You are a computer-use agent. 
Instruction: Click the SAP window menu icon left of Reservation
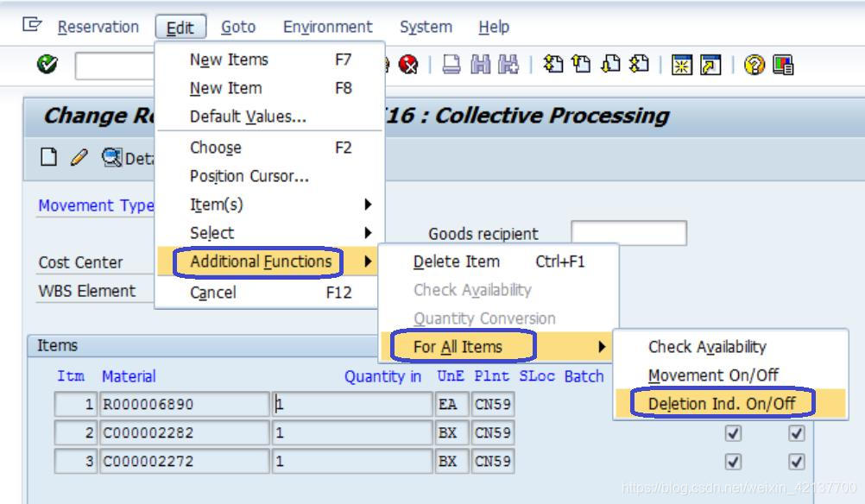32,25
